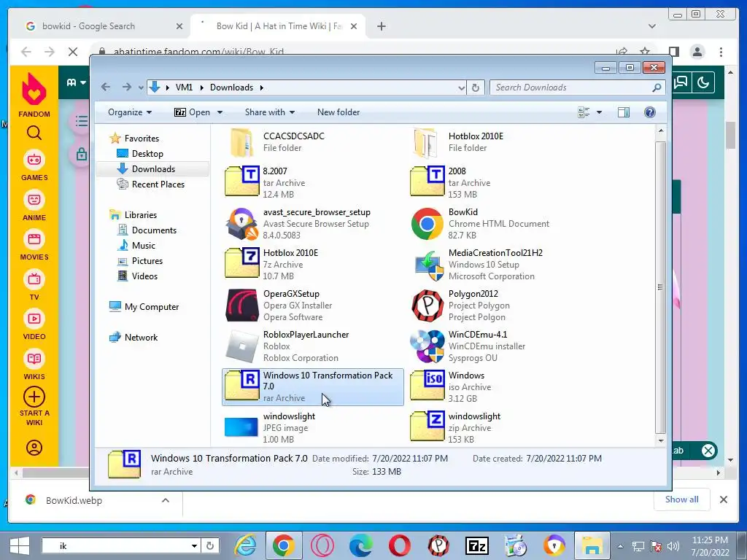Image resolution: width=747 pixels, height=560 pixels.
Task: Select the MediaCreationTool21H2 icon
Action: [427, 265]
